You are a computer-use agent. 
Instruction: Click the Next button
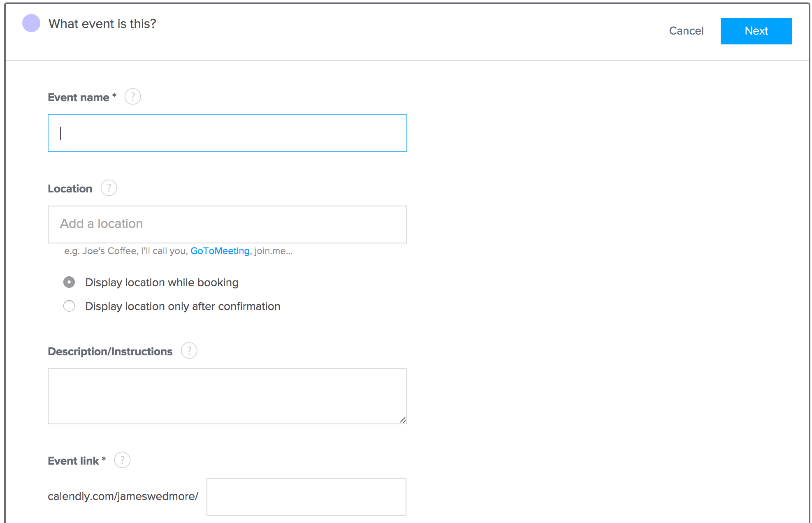coord(756,31)
